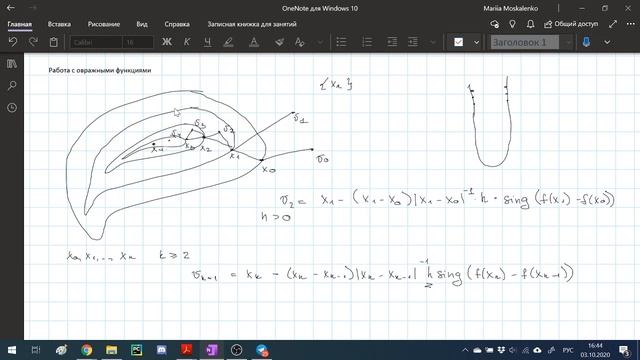Image resolution: width=640 pixels, height=360 pixels.
Task: Apply bulleted list
Action: (341, 42)
